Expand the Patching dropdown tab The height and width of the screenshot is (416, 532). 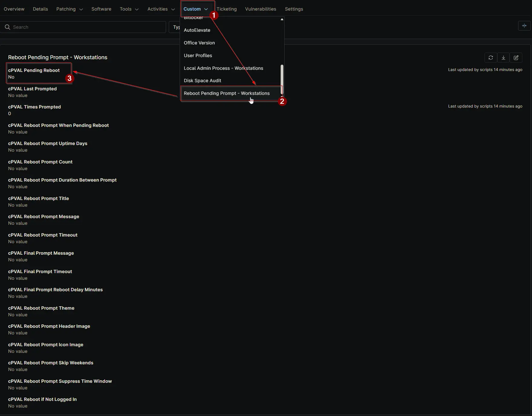tap(69, 9)
